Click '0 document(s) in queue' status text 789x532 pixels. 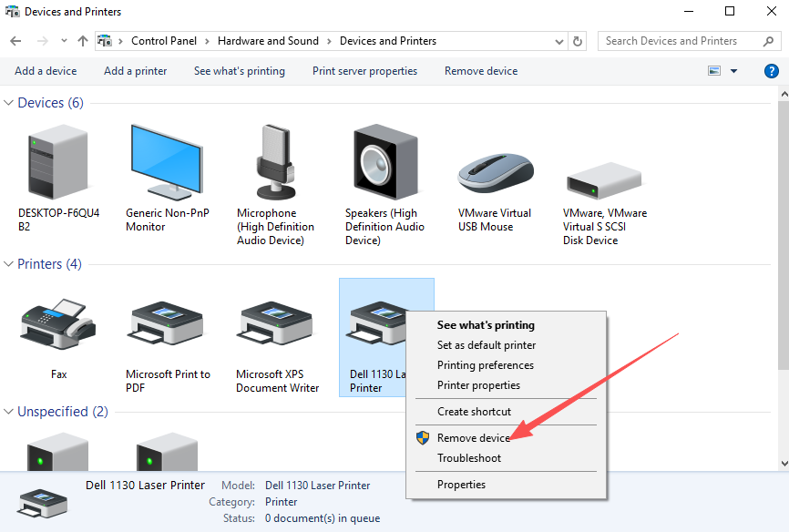[323, 518]
